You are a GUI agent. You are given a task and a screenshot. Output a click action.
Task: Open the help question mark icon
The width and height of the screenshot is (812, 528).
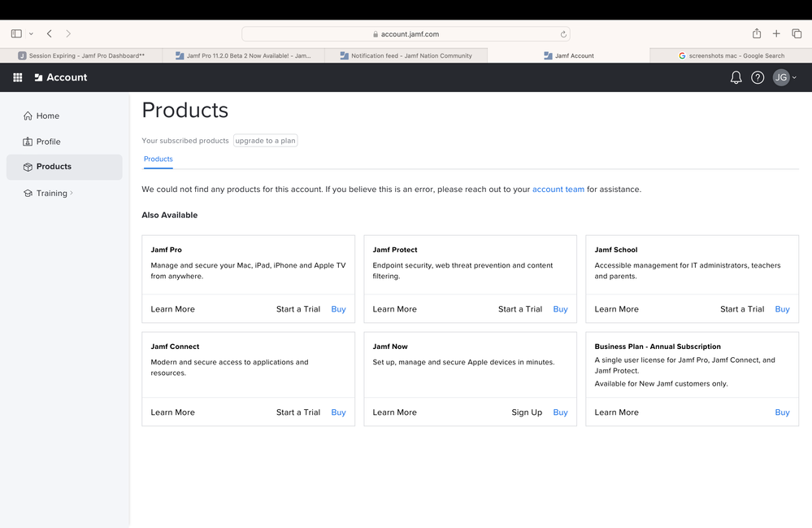(x=758, y=78)
